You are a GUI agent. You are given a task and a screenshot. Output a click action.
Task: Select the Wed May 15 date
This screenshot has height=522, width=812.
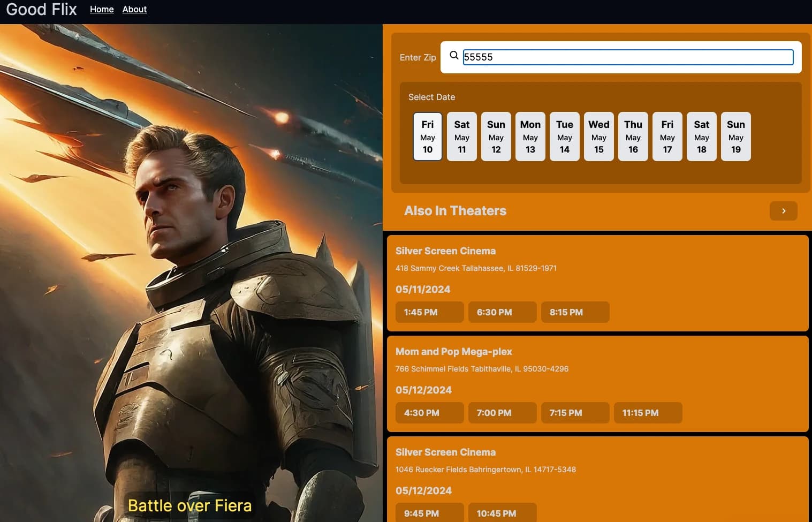(x=598, y=137)
